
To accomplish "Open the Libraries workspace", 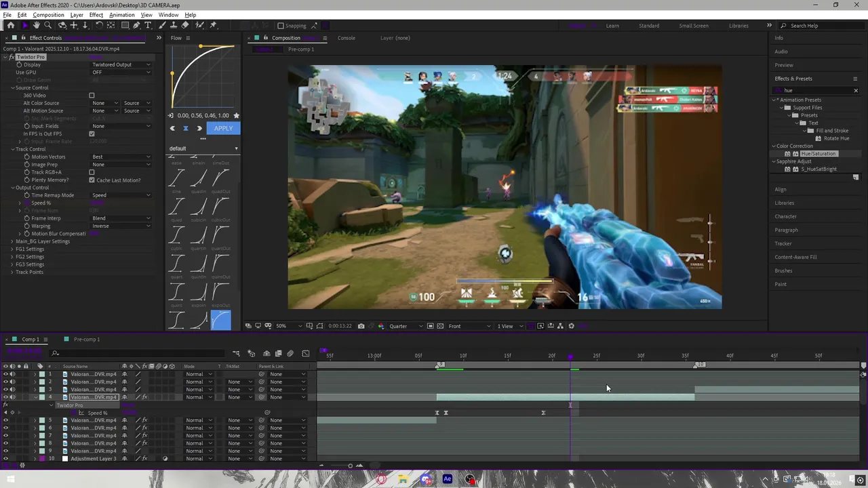I will point(738,26).
